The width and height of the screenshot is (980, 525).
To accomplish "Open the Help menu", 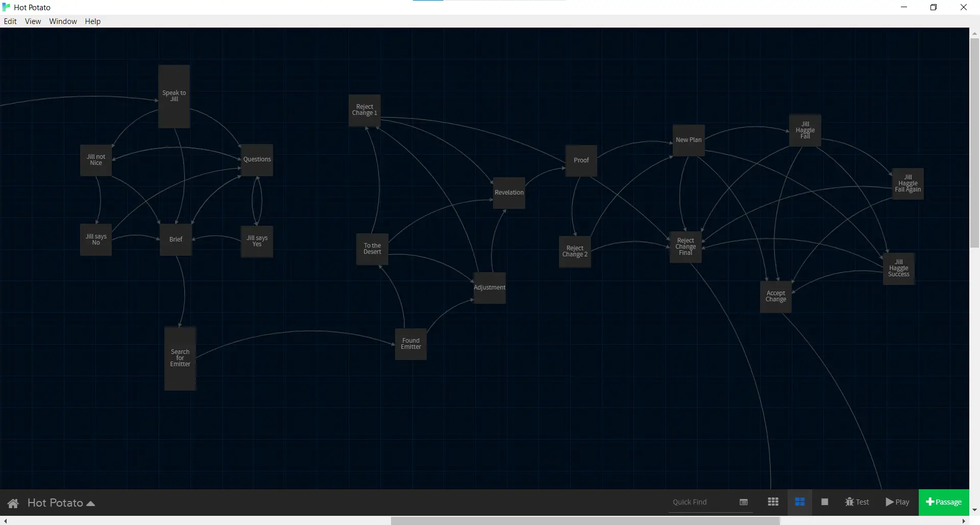I will click(x=92, y=21).
